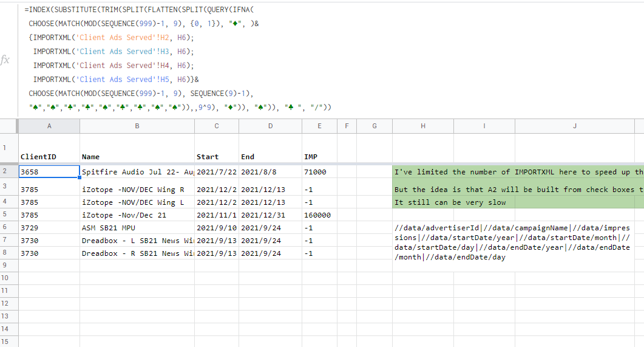The image size is (644, 347).
Task: Select column H header
Action: [423, 126]
